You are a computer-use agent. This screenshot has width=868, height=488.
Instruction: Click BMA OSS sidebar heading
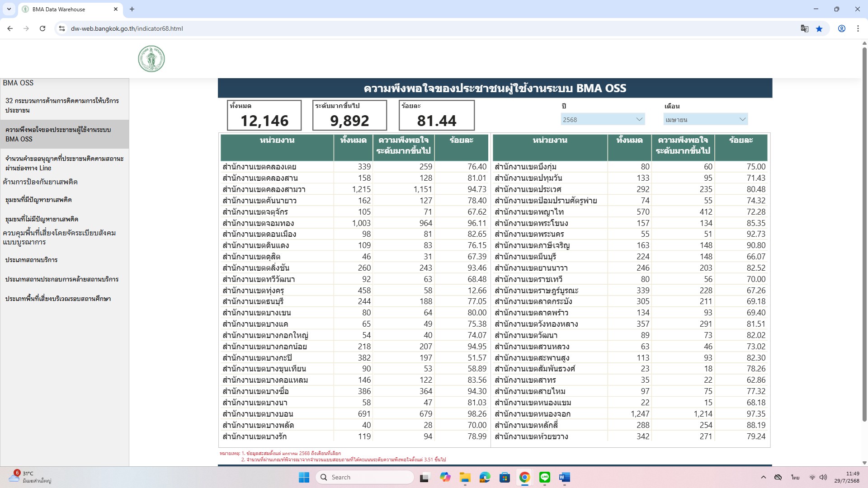click(18, 83)
